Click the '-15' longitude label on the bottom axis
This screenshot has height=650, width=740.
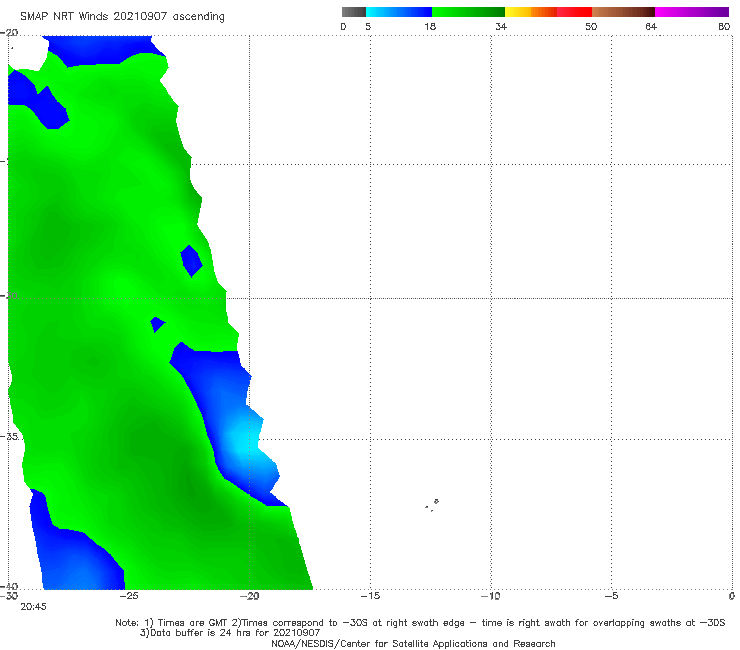point(370,596)
